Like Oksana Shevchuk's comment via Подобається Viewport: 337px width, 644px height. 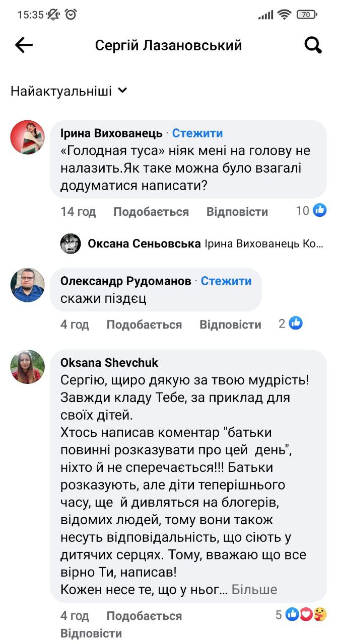[144, 615]
